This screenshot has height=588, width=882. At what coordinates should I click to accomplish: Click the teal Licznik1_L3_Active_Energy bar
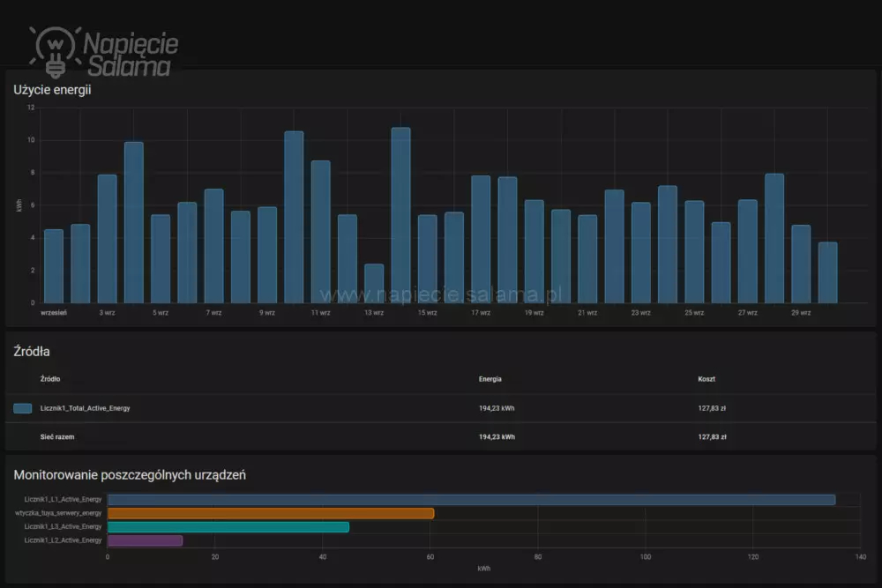pyautogui.click(x=228, y=527)
